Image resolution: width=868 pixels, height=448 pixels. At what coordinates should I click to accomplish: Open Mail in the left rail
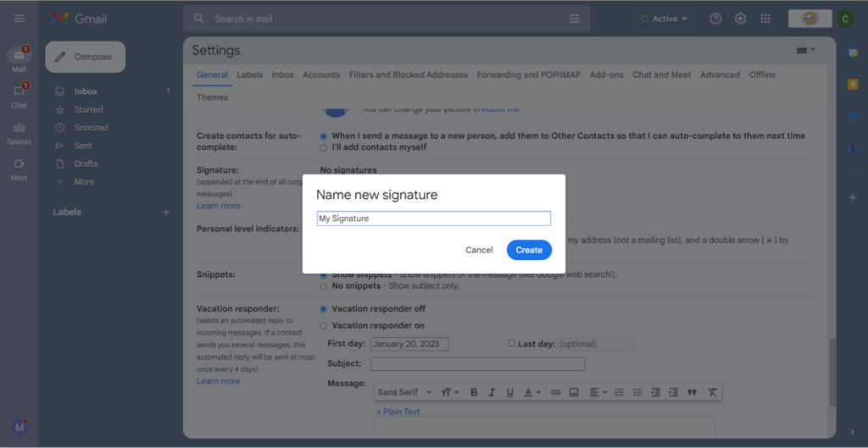(19, 60)
